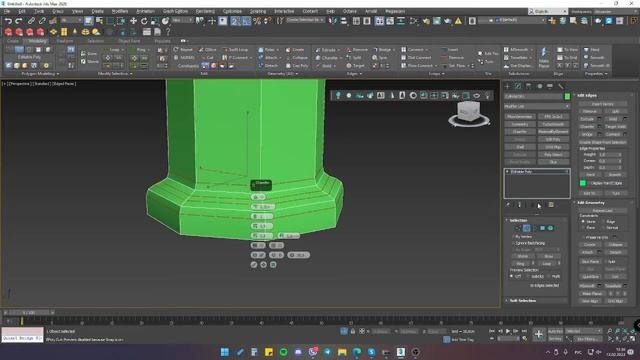The width and height of the screenshot is (640, 360).
Task: Activate the Select Object tool
Action: pos(89,20)
